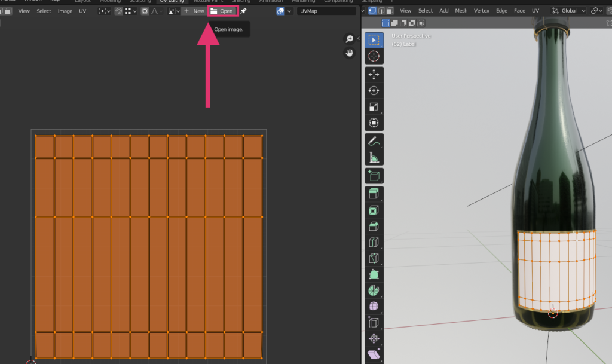Viewport: 612px width, 364px height.
Task: Click the New image button
Action: [194, 11]
